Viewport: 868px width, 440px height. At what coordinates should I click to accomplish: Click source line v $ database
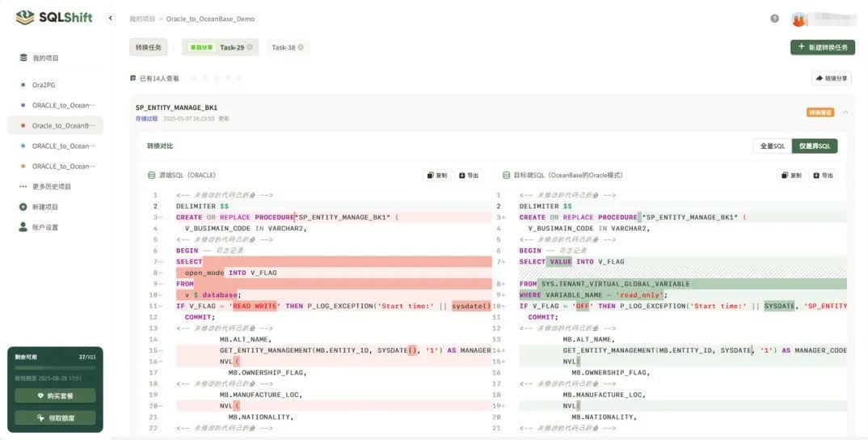334,294
